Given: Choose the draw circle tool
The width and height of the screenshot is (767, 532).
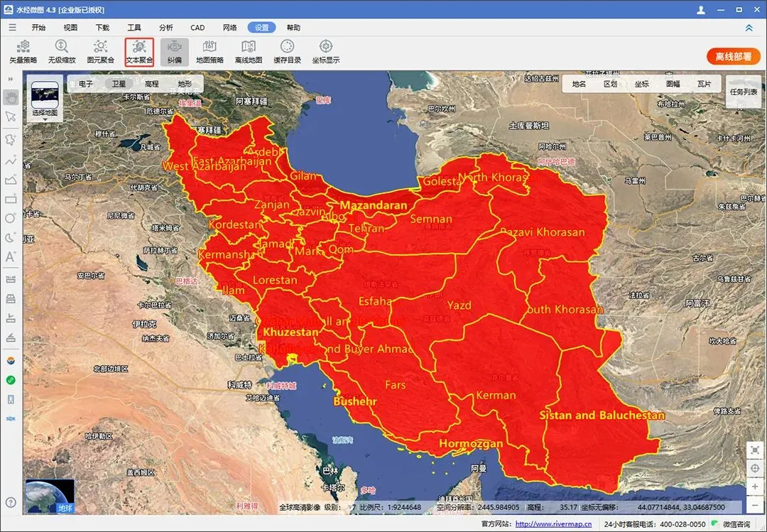Looking at the screenshot, I should 11,218.
